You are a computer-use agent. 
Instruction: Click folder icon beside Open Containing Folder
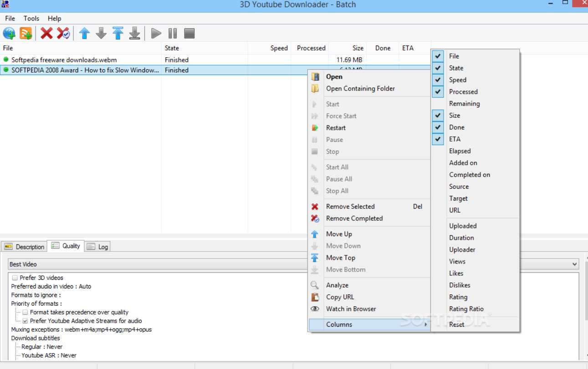point(315,88)
